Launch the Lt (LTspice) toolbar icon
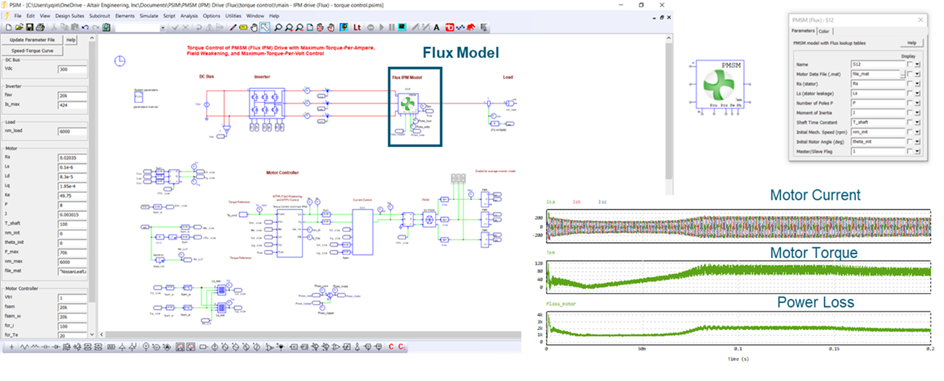The height and width of the screenshot is (381, 944). (356, 27)
